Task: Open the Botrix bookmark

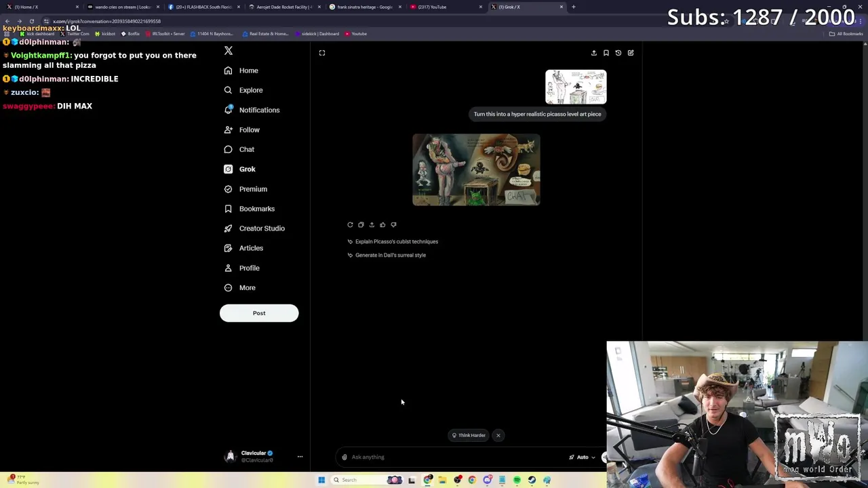Action: [130, 34]
